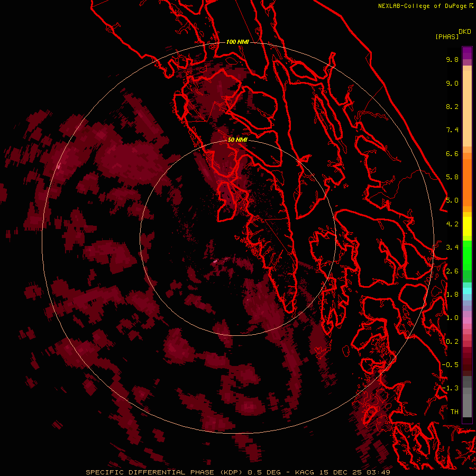Click the 5.8 scale value
Screen dimensions: 476x476
452,177
